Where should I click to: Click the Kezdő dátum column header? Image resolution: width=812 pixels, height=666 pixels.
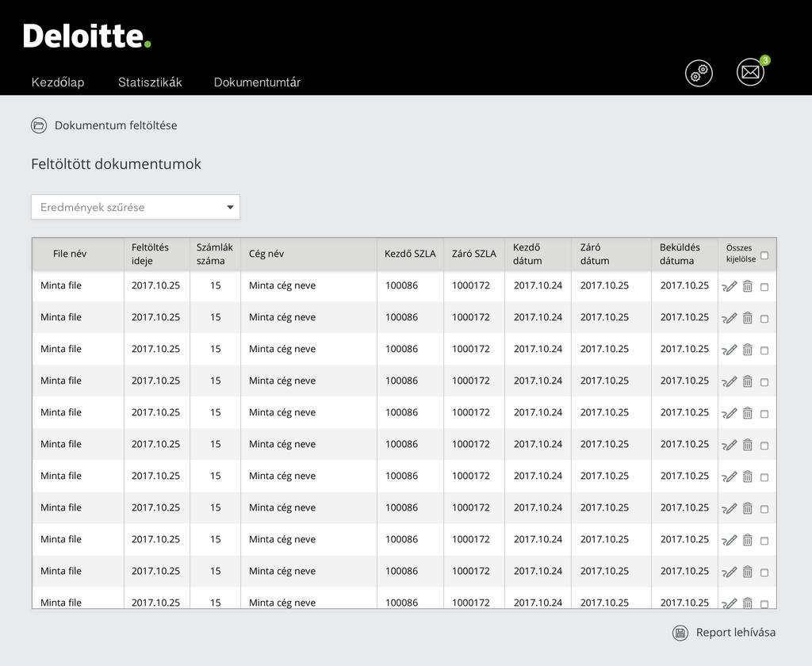point(527,254)
